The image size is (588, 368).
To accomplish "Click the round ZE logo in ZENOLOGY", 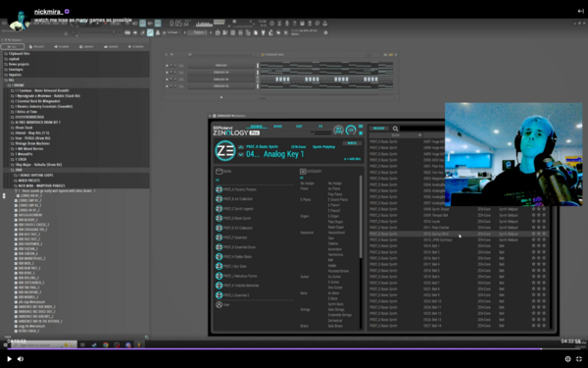I will click(x=225, y=150).
